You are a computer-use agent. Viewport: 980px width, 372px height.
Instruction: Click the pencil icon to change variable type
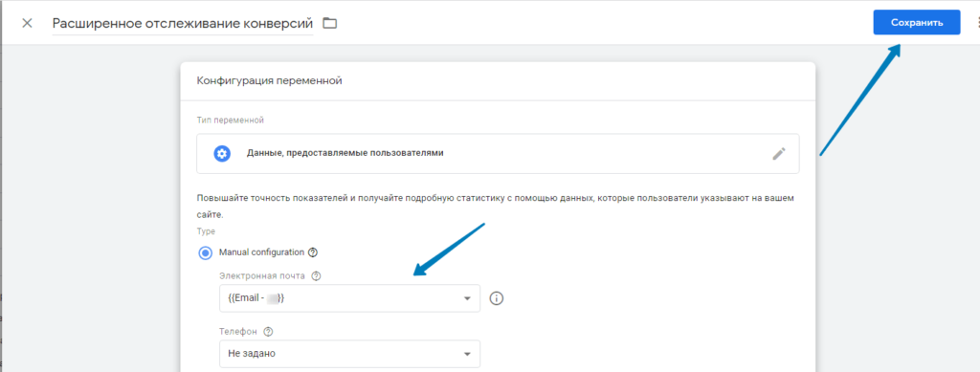tap(778, 154)
